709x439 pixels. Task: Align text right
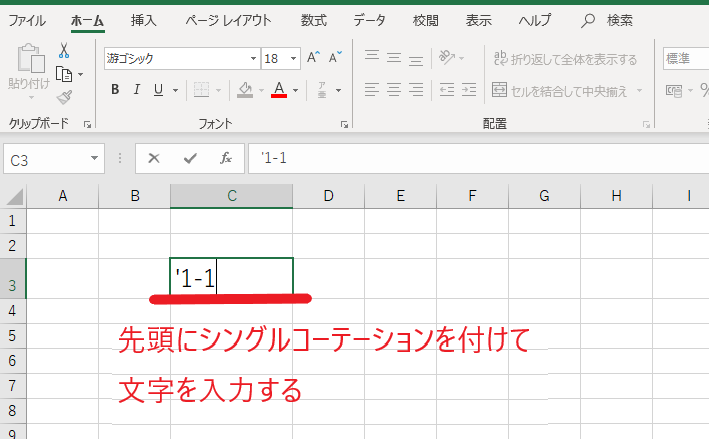click(416, 90)
